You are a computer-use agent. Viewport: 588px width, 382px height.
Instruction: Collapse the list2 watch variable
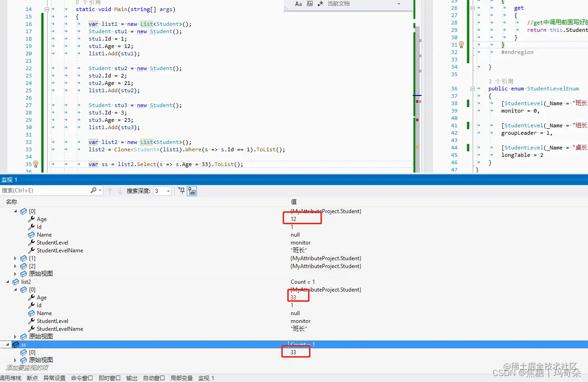pos(7,282)
